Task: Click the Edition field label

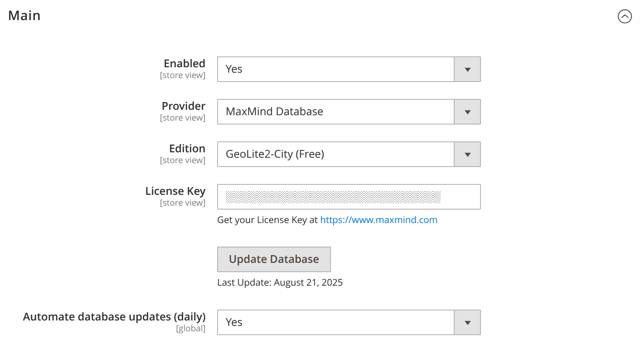Action: click(x=187, y=149)
